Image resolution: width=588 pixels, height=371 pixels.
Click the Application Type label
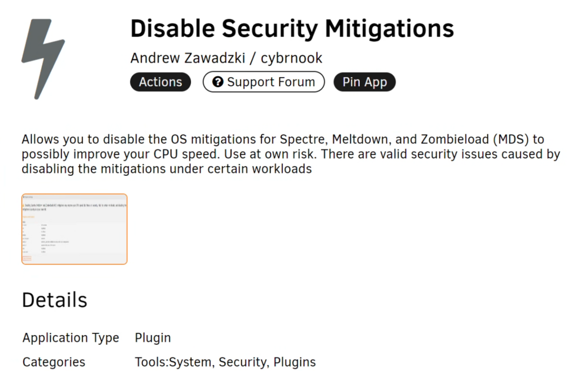click(71, 337)
